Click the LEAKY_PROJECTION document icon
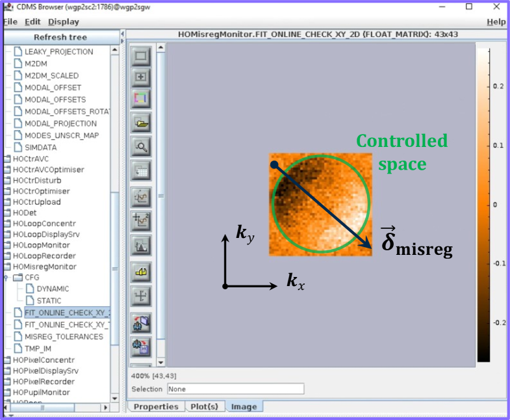510x420 pixels. (x=18, y=51)
